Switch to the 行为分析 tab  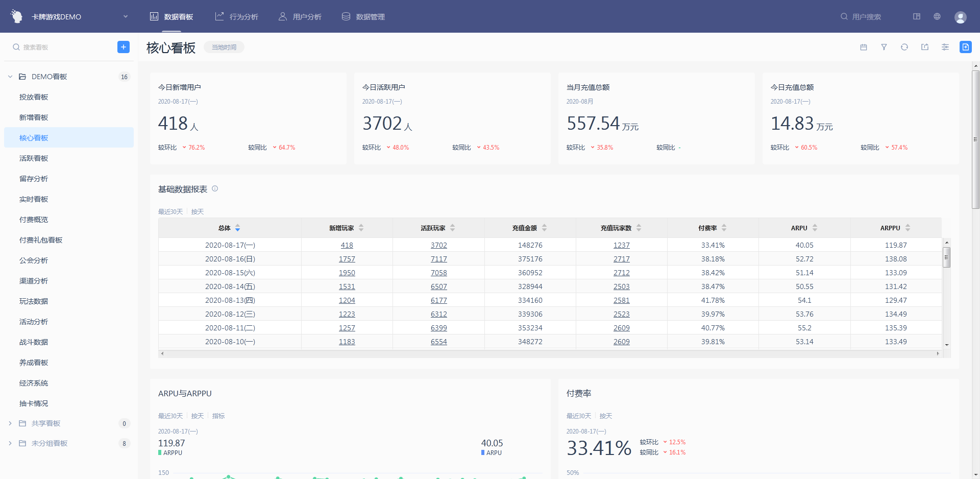point(237,17)
